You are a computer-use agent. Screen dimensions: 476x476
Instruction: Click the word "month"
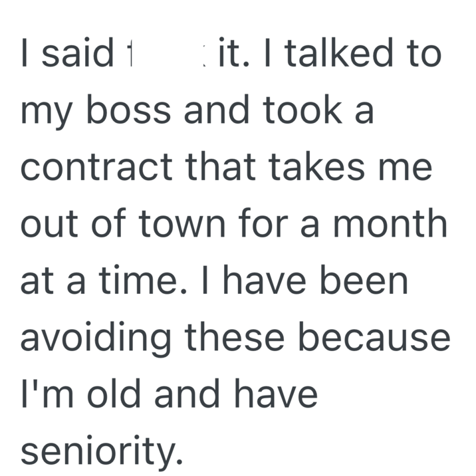(392, 225)
